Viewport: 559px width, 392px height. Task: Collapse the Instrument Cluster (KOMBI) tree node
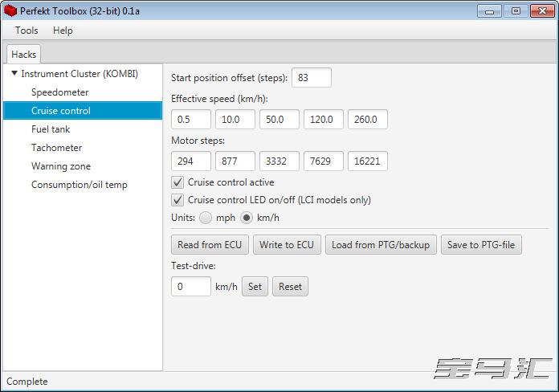click(14, 74)
